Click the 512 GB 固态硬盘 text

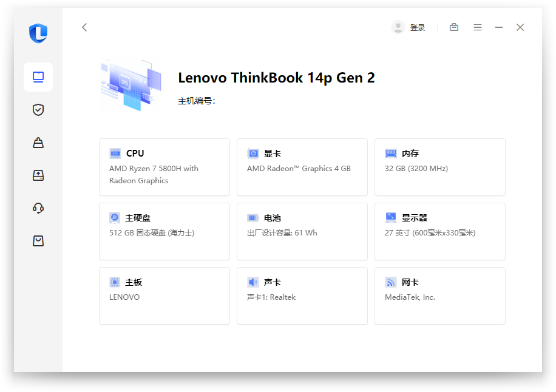click(x=152, y=233)
